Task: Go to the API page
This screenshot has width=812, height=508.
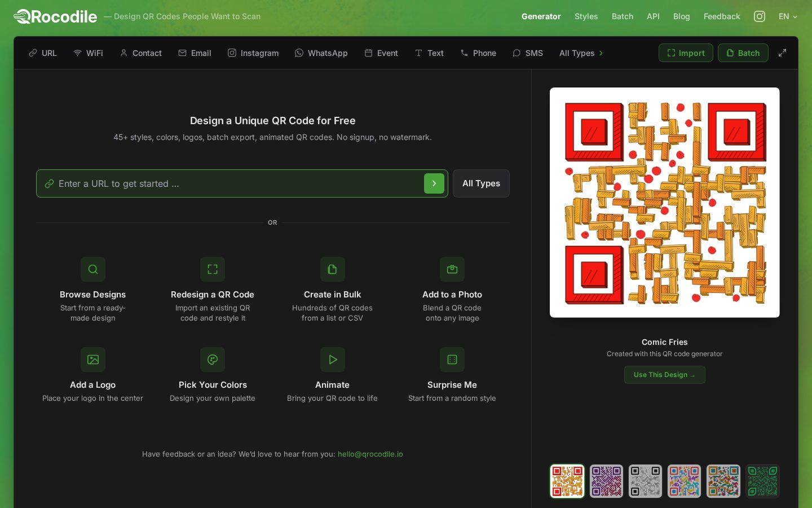Action: [653, 16]
